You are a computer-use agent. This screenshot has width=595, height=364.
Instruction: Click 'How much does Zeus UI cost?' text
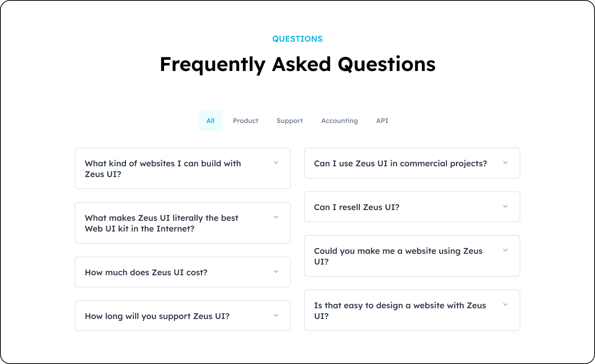[146, 272]
